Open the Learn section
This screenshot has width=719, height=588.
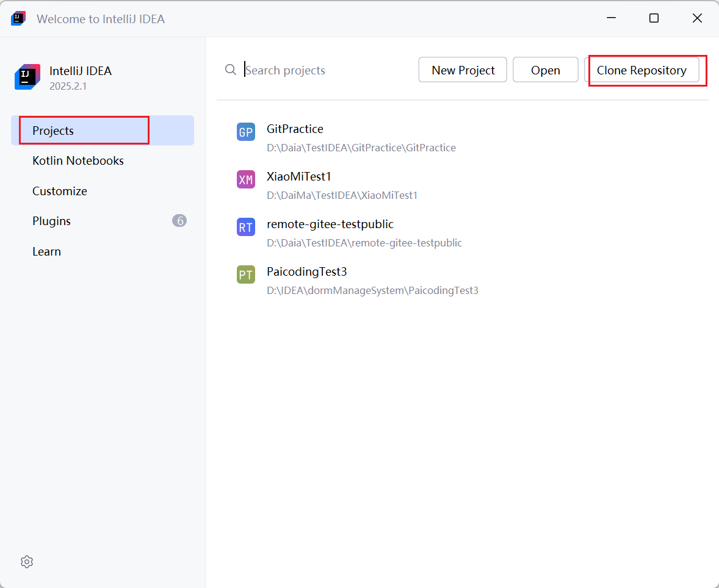[103, 251]
